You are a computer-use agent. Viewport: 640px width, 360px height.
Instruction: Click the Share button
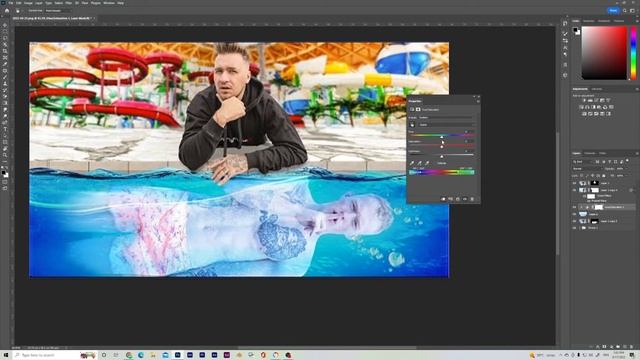coord(613,11)
